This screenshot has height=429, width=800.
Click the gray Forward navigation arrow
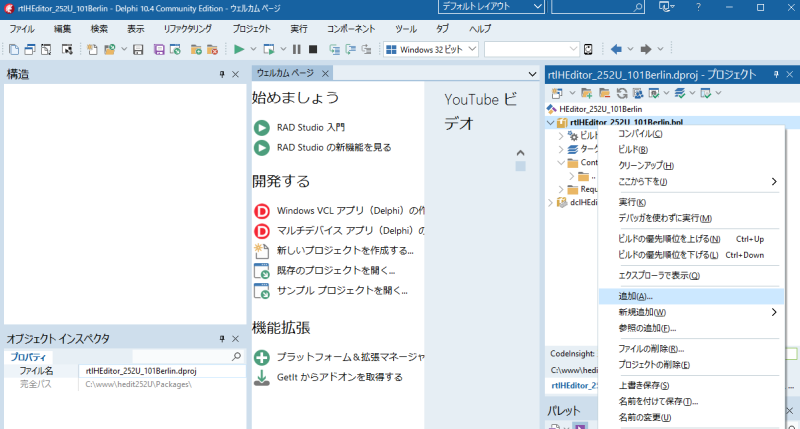(646, 49)
